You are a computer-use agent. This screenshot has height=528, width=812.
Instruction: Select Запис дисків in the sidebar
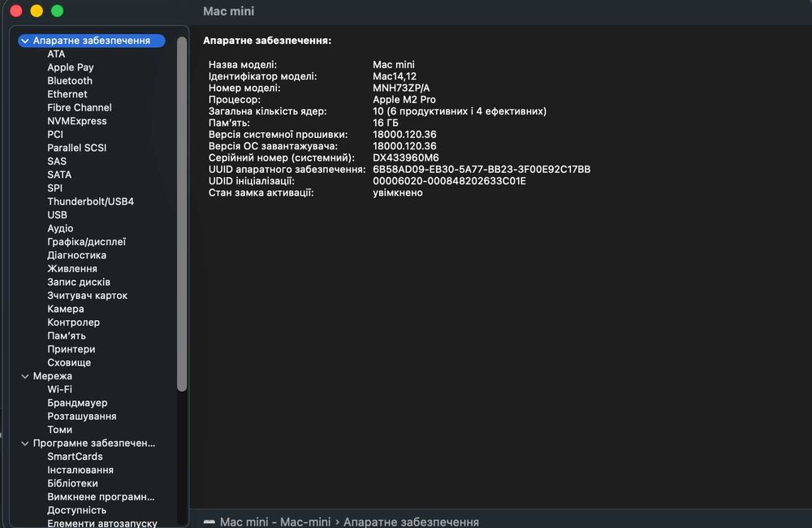(79, 283)
